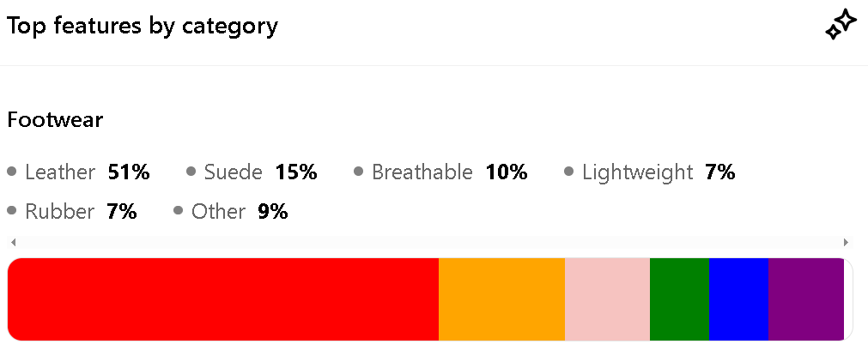Click the Leather 51% percentage value
Viewport: 868px width, 356px height.
pos(129,172)
